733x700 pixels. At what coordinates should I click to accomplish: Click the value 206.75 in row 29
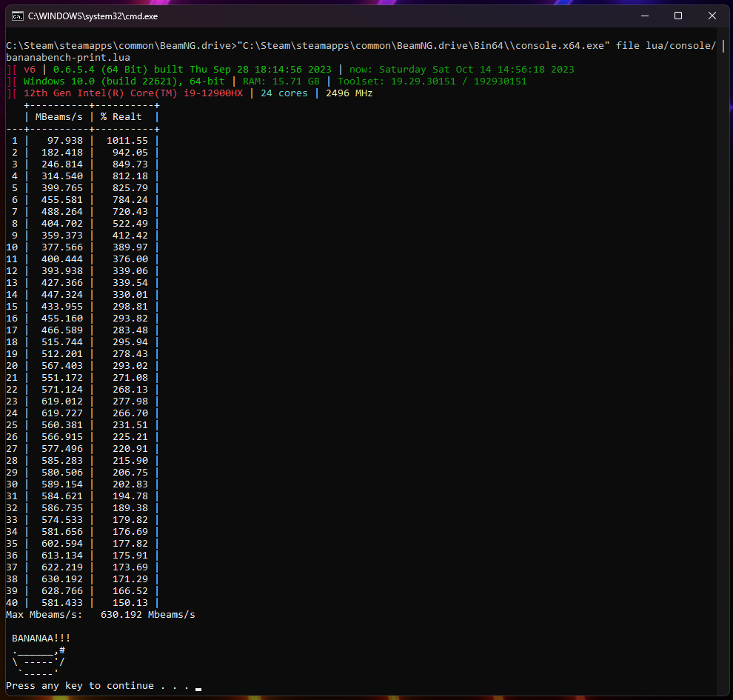coord(130,473)
